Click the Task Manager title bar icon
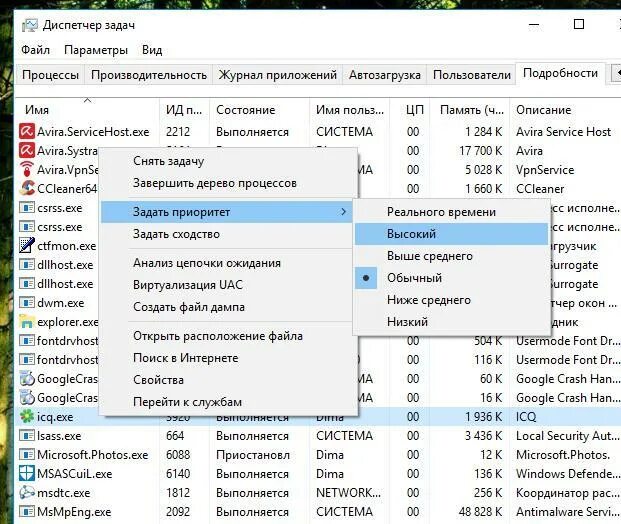Screen dimensions: 621x524 30,25
